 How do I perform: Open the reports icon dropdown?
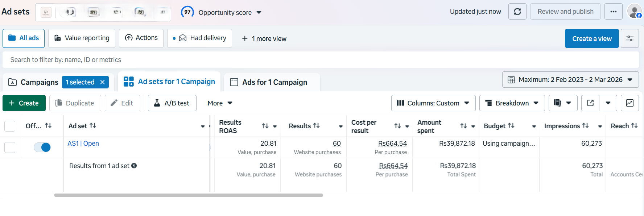click(562, 103)
